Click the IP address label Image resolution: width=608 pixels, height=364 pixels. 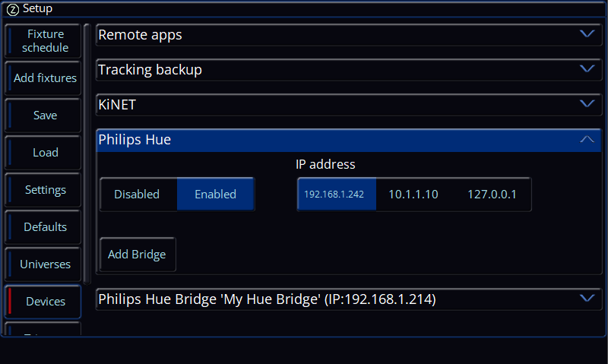[x=325, y=164]
